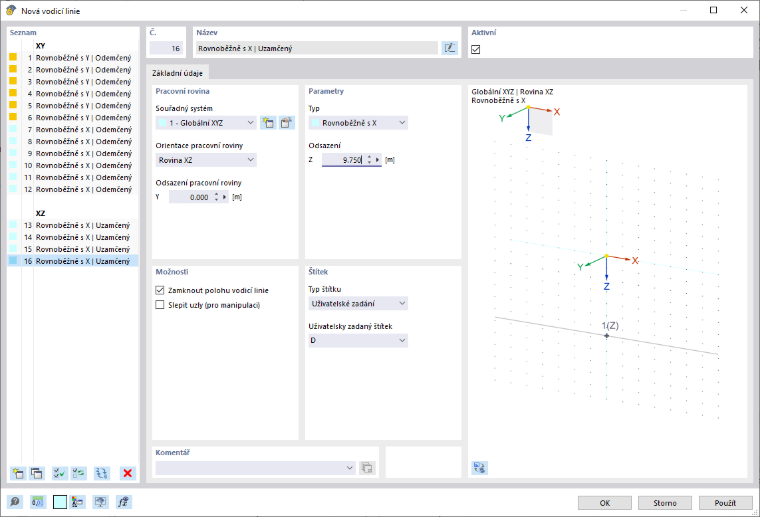Open Typ štítku dropdown
Image resolution: width=760 pixels, height=517 pixels.
pyautogui.click(x=358, y=303)
